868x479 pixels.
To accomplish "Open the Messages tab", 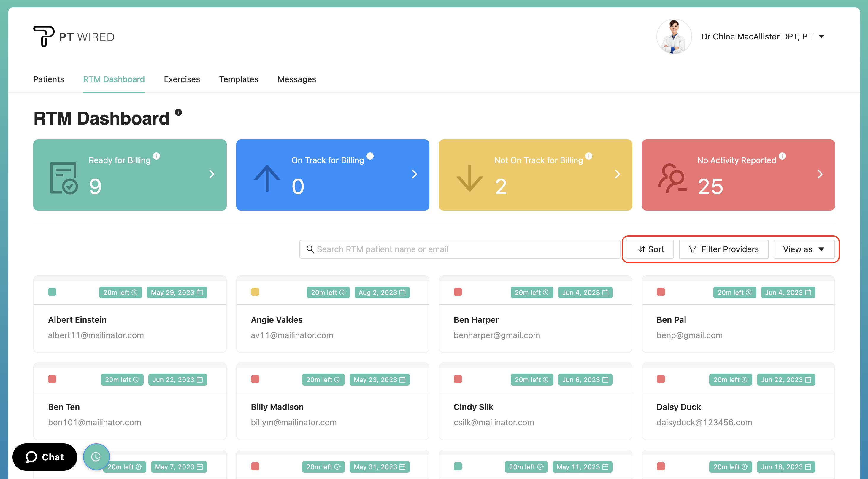I will click(296, 79).
